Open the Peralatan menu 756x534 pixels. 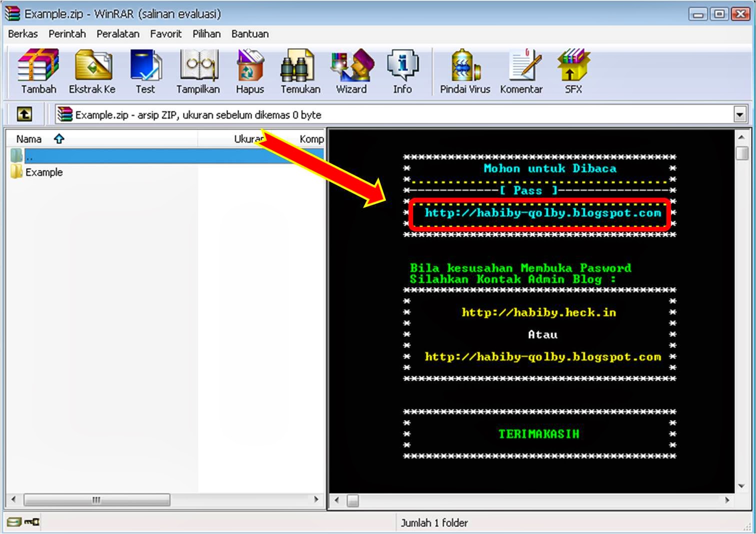(x=118, y=34)
